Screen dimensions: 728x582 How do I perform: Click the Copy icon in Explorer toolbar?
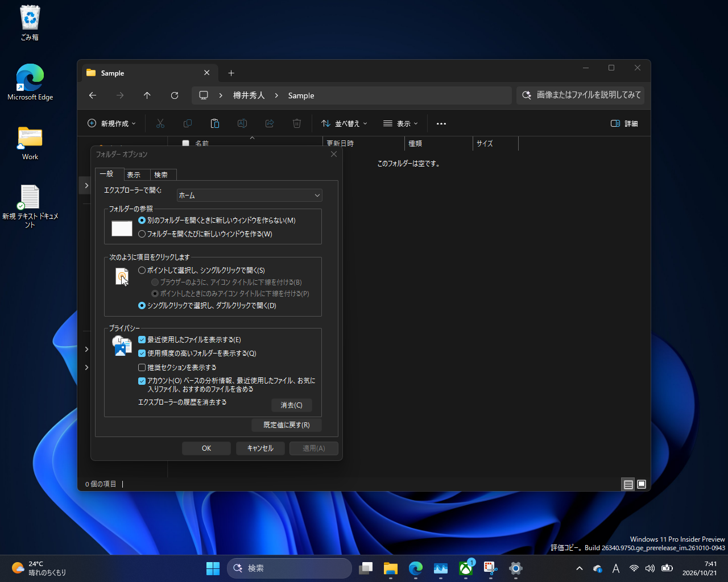(188, 123)
